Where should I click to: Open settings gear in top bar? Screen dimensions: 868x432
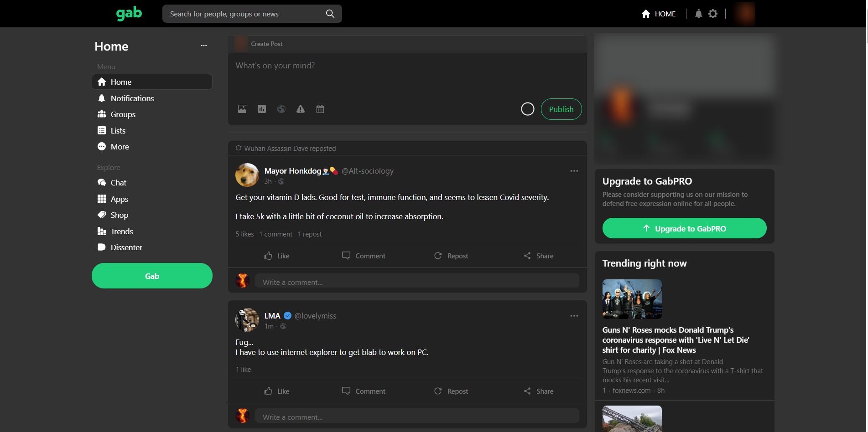713,14
